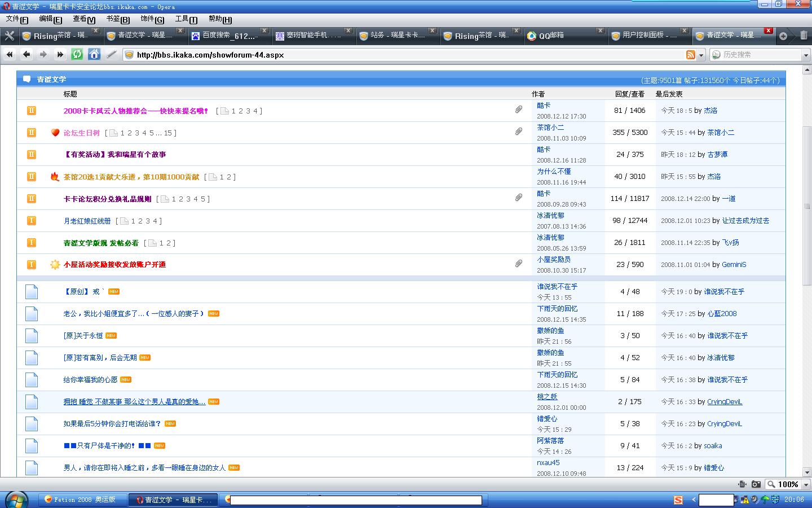Viewport: 812px width, 508px height.
Task: Click the status bar icon left of camera
Action: (742, 484)
